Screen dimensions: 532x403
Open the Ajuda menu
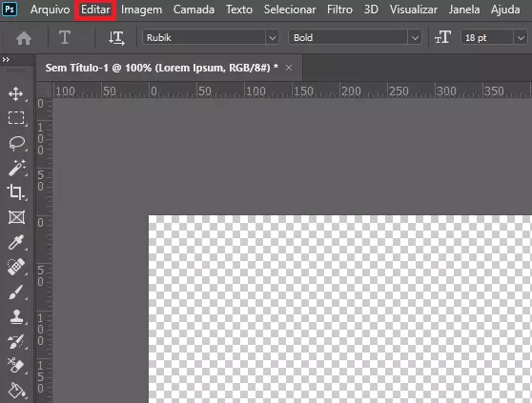point(505,10)
